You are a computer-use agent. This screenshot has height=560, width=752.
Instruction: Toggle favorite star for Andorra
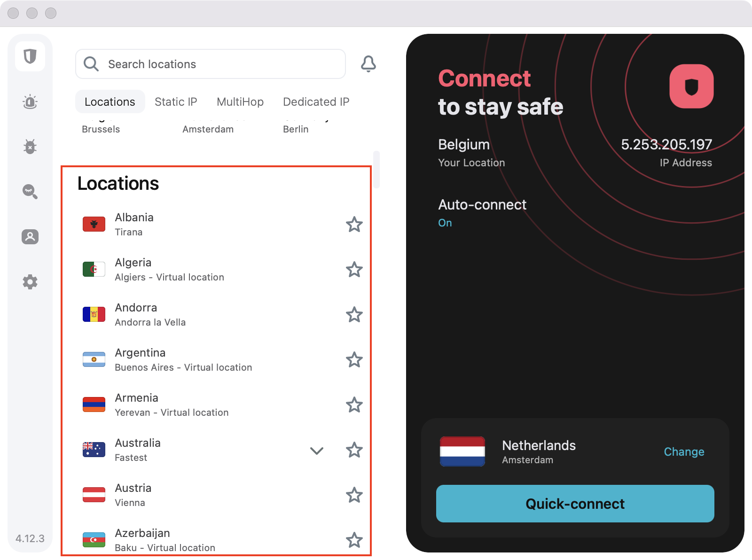point(354,315)
